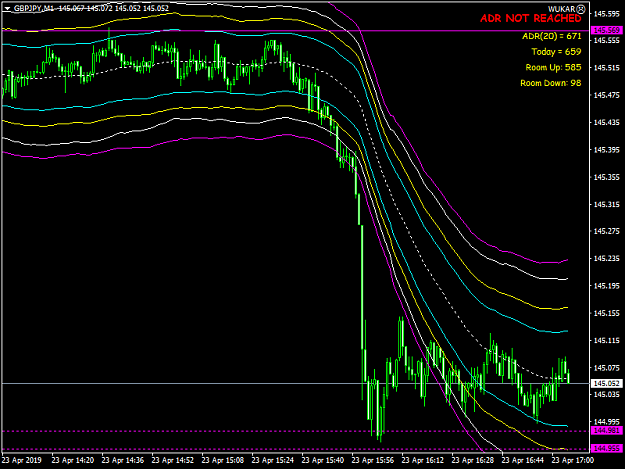Select the 'Today = 659' label
This screenshot has height=469, width=625.
point(556,52)
